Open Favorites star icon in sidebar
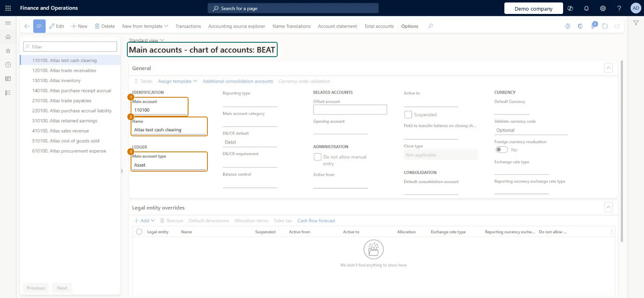The height and width of the screenshot is (298, 644). click(8, 51)
